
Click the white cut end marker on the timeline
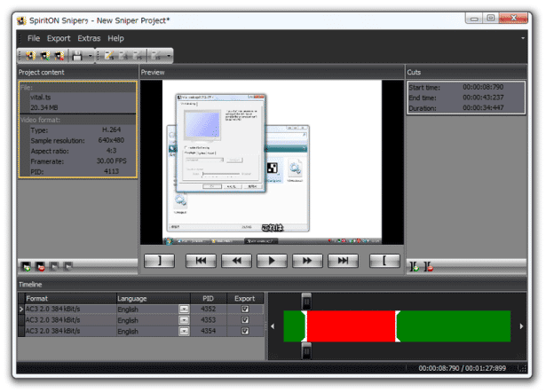pos(398,326)
